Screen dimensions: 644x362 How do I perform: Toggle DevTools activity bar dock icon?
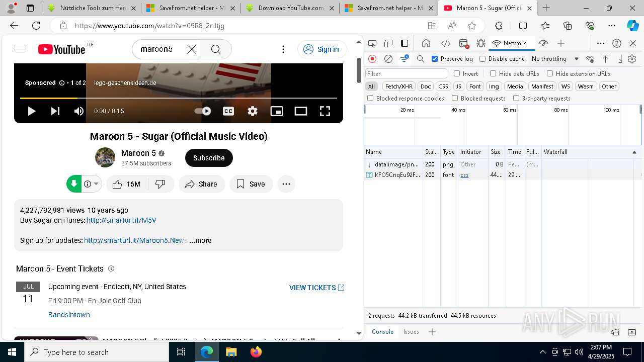(405, 43)
